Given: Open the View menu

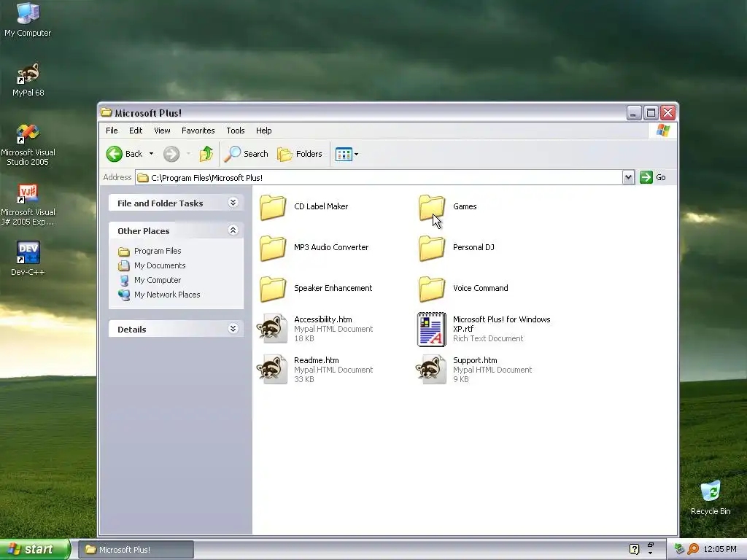Looking at the screenshot, I should click(162, 131).
